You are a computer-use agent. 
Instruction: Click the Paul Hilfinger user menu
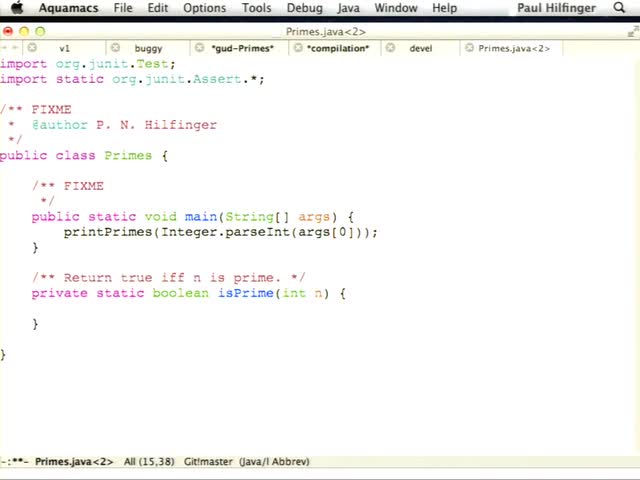[x=556, y=8]
